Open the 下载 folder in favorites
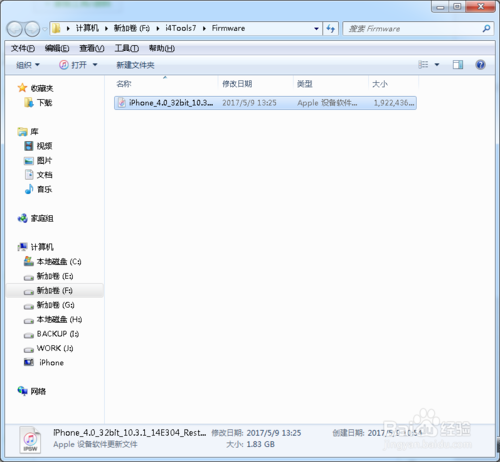The height and width of the screenshot is (462, 500). tap(44, 103)
